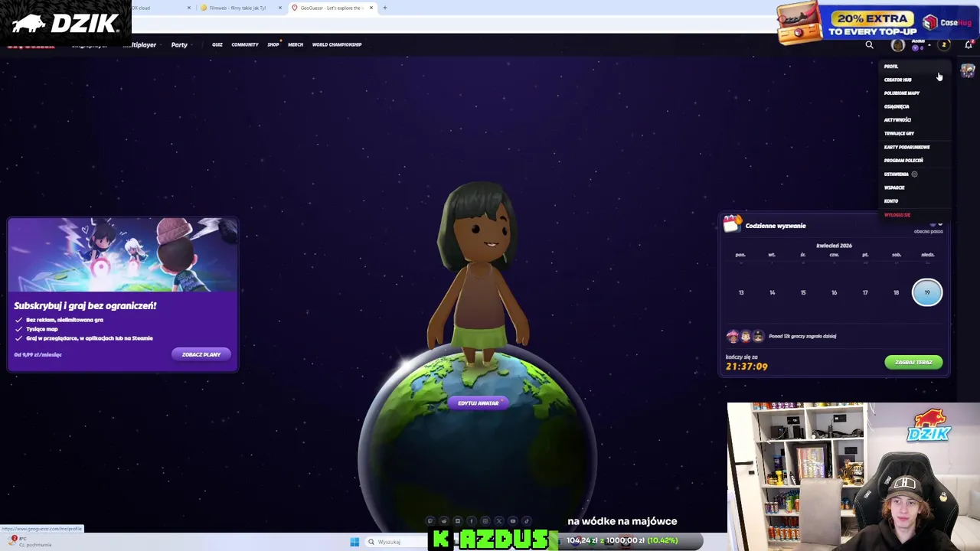
Task: Open the MERCH nav link
Action: coord(296,44)
